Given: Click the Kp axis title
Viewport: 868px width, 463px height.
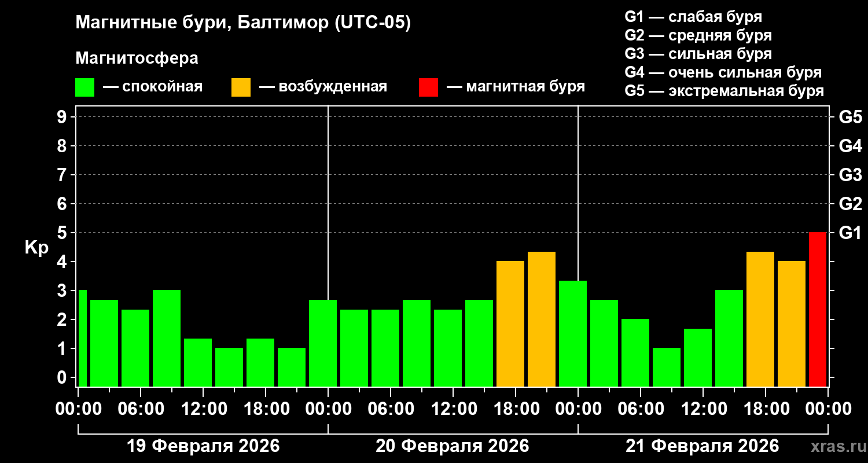Looking at the screenshot, I should click(36, 248).
